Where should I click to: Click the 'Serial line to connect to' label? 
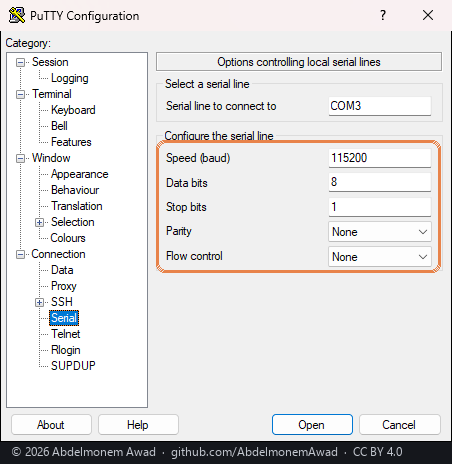(221, 106)
